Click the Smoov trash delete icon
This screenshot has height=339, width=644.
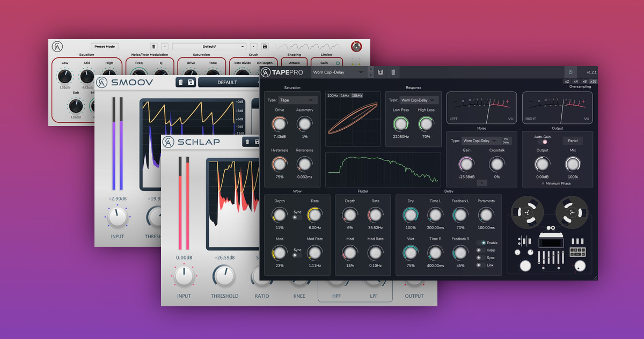pos(181,82)
